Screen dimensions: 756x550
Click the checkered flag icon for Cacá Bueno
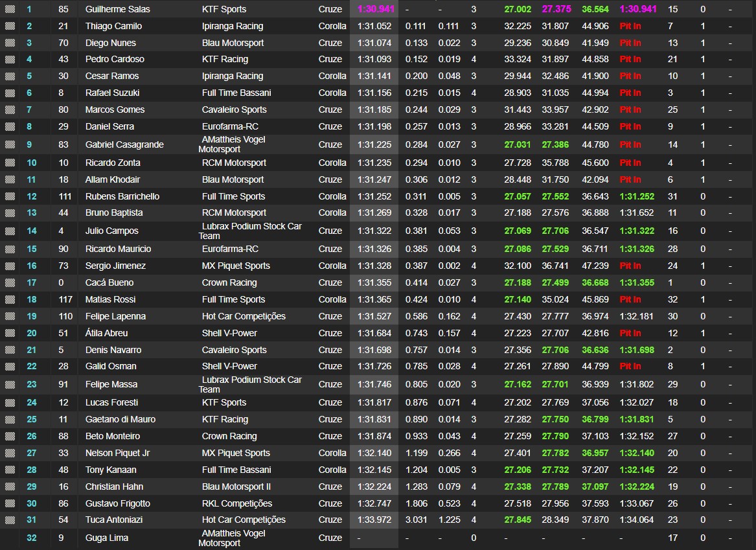click(10, 283)
